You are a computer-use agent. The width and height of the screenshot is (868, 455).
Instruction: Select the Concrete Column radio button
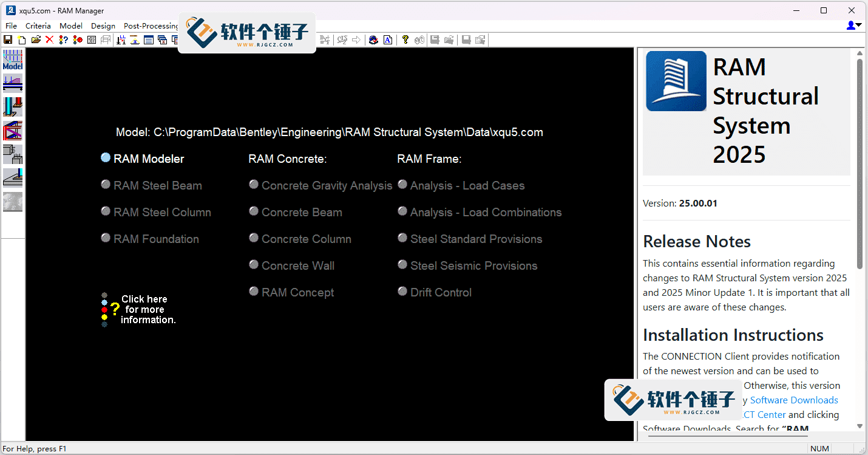tap(254, 238)
